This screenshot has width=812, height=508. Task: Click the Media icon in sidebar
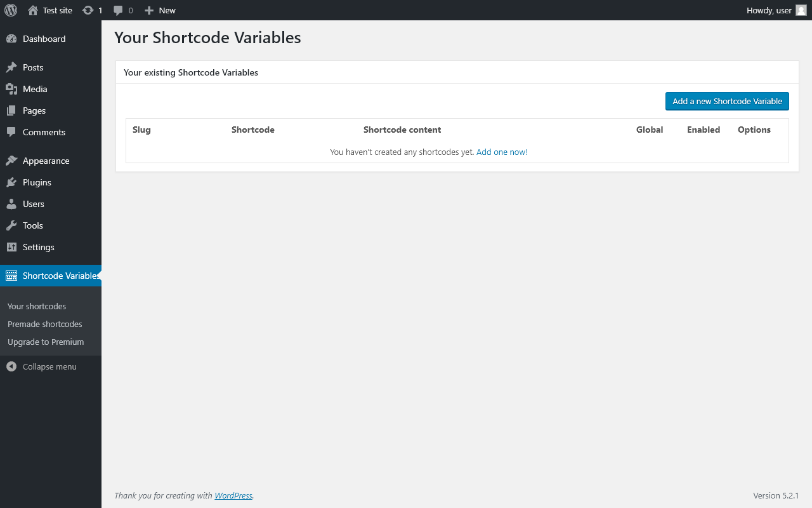11,89
